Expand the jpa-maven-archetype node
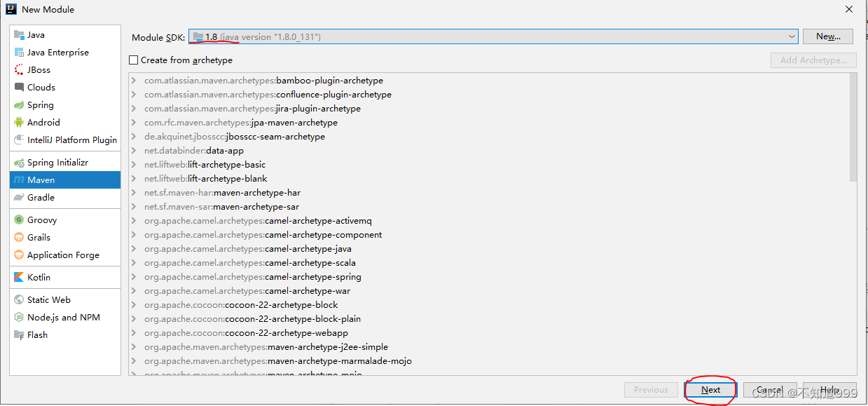 [134, 123]
